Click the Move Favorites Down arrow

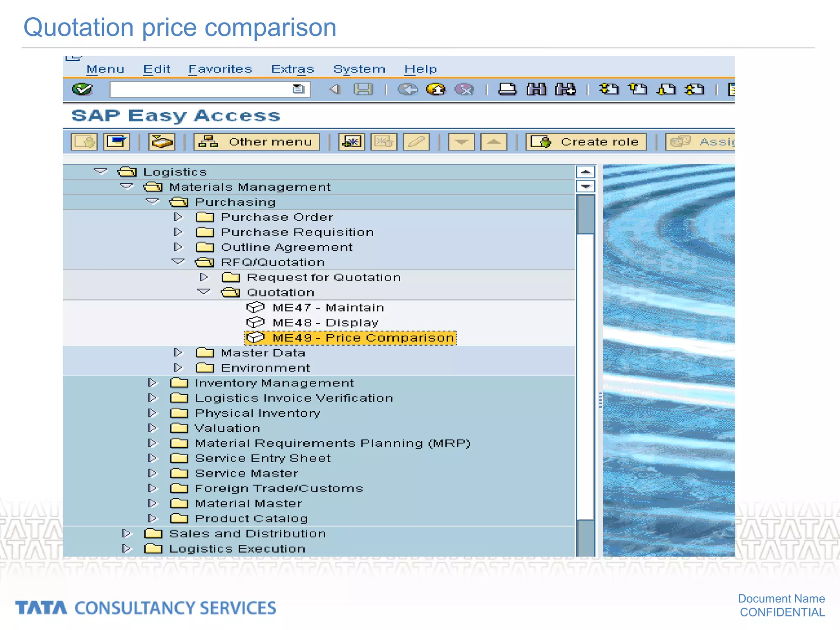tap(461, 142)
